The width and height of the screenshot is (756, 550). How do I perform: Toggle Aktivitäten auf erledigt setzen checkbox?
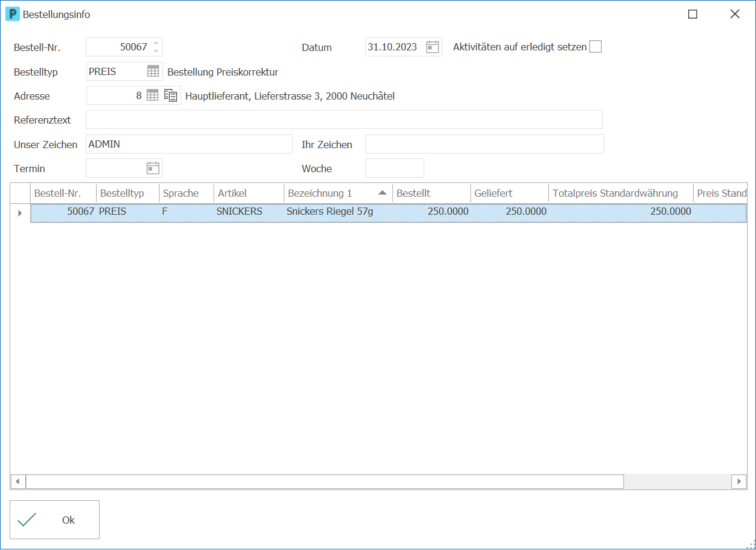[595, 47]
